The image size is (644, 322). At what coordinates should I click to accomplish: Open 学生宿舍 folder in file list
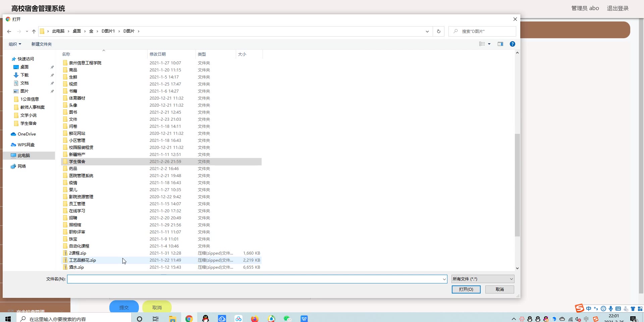tap(161, 162)
